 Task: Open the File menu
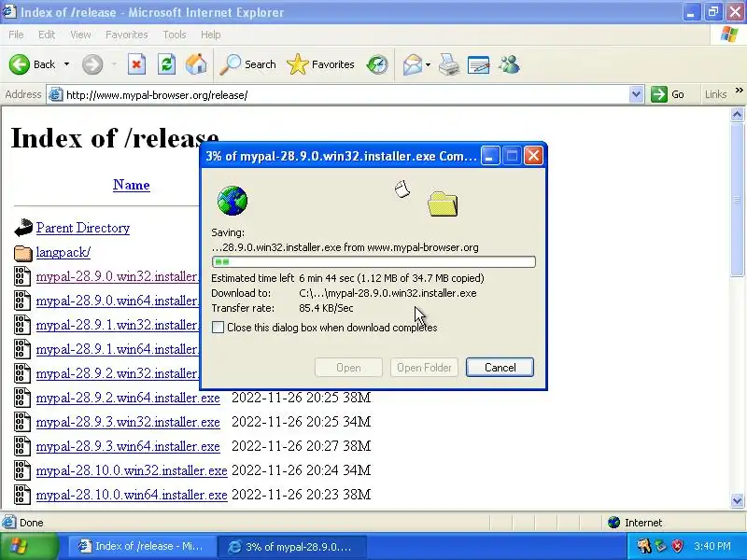coord(16,35)
